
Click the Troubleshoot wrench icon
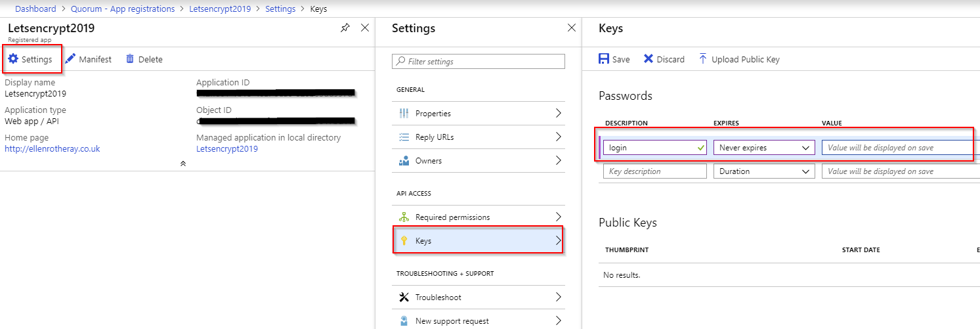click(404, 297)
